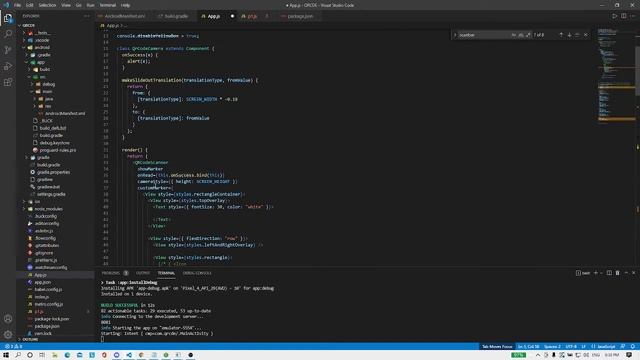Viewport: 640px width, 360px height.
Task: Kill the terminal with trash icon
Action: click(618, 273)
